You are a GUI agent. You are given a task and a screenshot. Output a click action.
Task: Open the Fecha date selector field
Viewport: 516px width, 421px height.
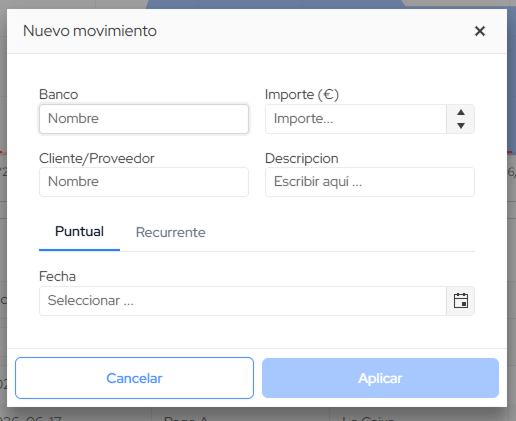243,301
